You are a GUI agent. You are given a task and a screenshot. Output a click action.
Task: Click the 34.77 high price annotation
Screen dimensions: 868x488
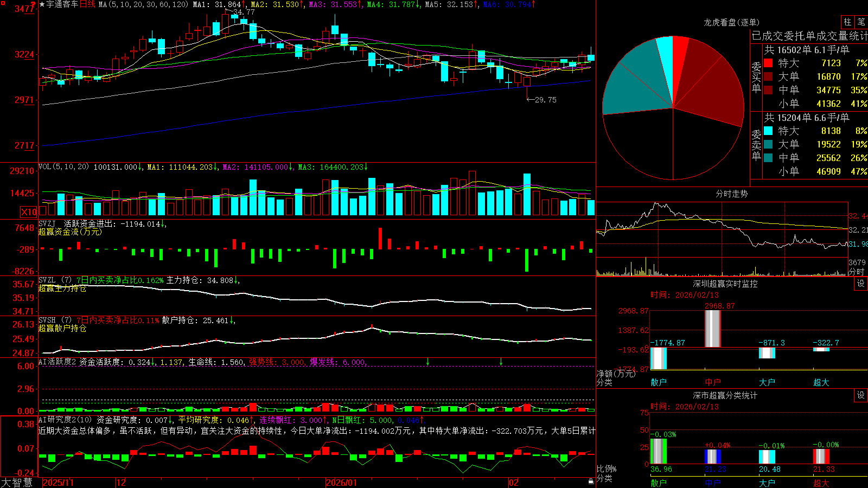click(244, 12)
